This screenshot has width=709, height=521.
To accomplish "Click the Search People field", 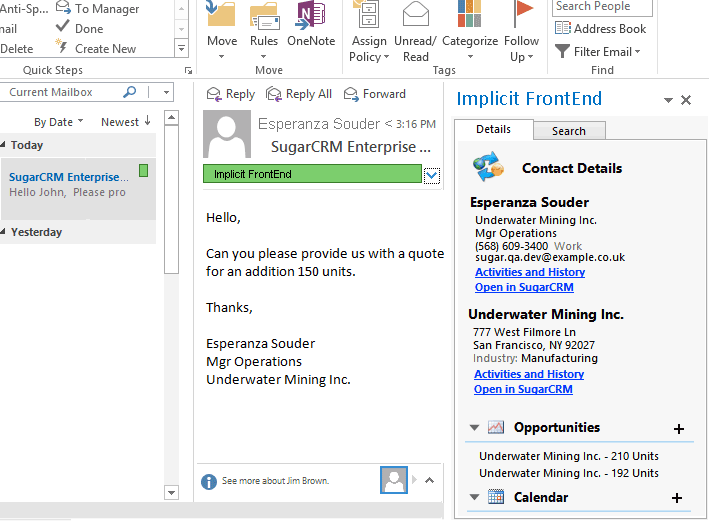I will [x=602, y=6].
